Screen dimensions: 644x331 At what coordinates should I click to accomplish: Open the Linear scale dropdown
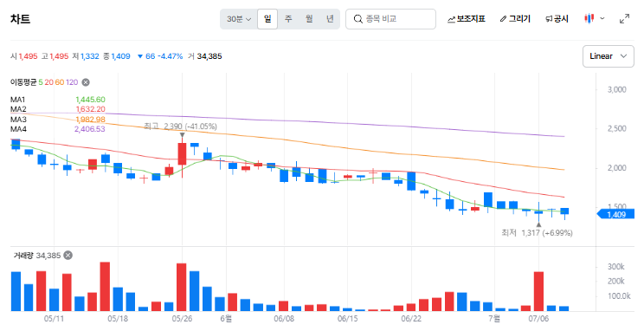pos(609,56)
